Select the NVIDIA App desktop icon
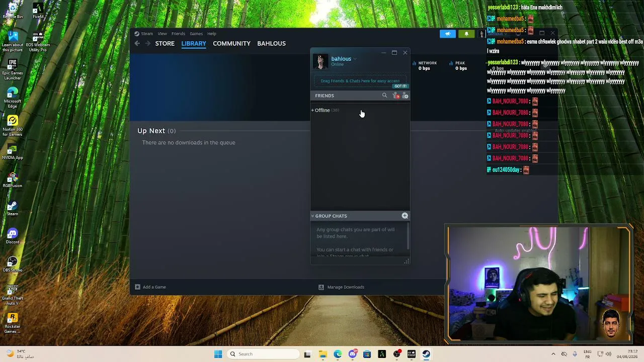Screen dimensions: 644x362 [x=13, y=151]
